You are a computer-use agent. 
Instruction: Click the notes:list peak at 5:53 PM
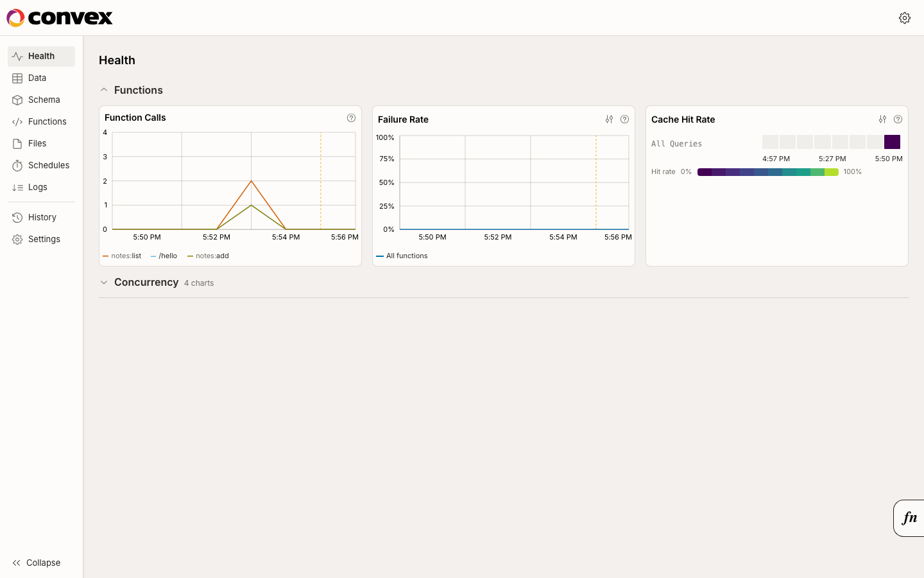coord(252,181)
